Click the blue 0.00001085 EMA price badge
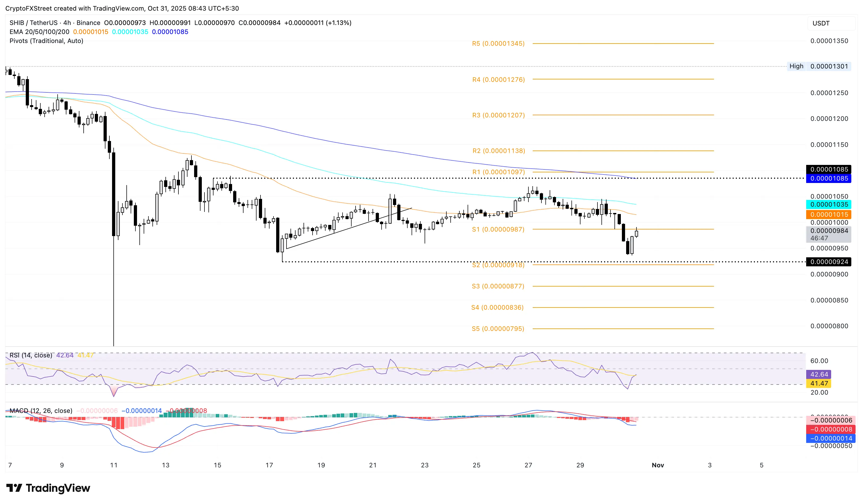The width and height of the screenshot is (863, 504). click(x=828, y=178)
